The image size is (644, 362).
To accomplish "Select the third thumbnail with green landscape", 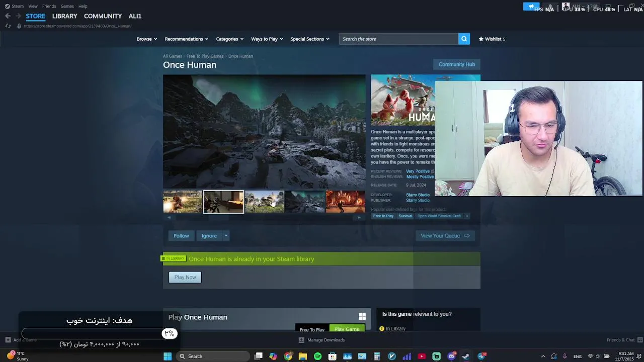I will [264, 202].
